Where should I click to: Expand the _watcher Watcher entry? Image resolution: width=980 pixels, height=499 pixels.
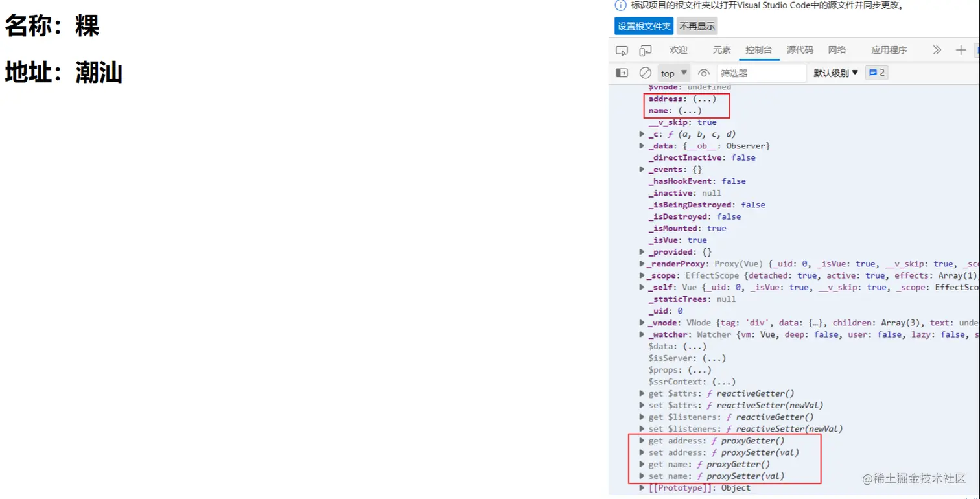point(642,334)
